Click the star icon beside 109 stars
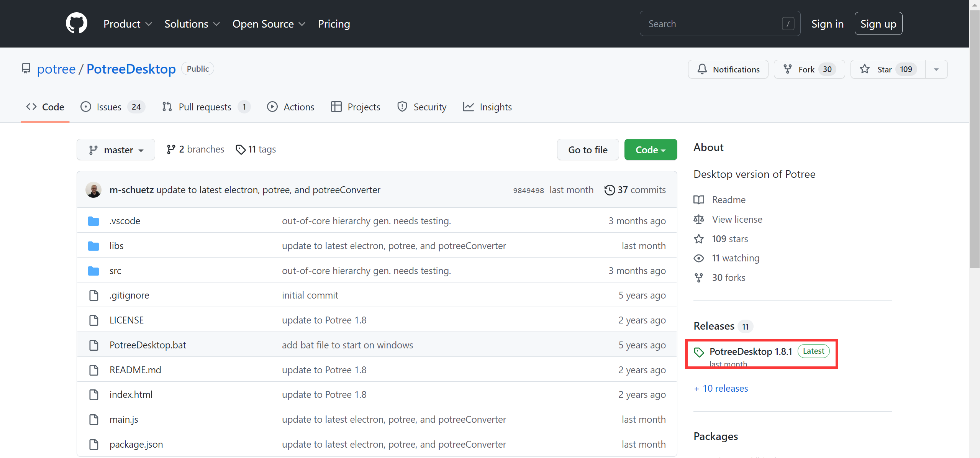 click(699, 239)
